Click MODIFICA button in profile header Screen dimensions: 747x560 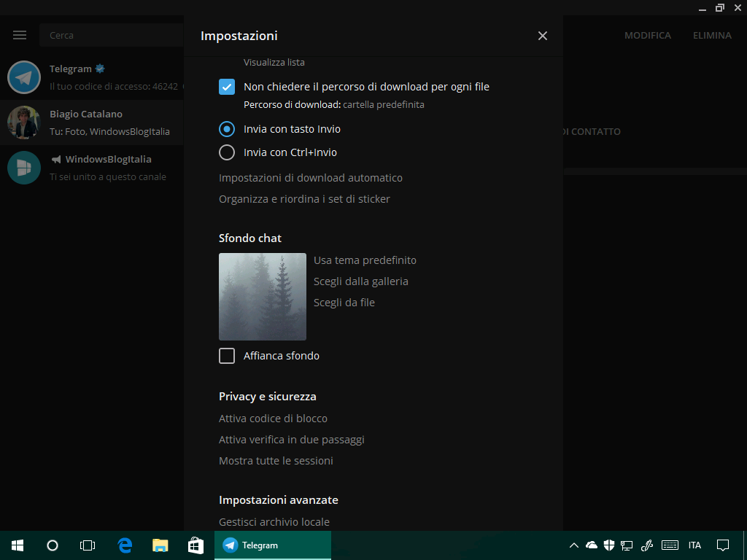tap(648, 35)
